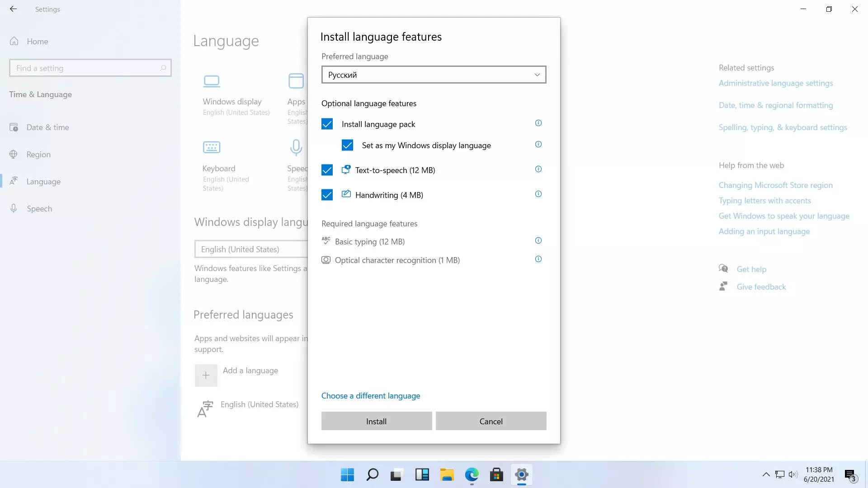
Task: Click the Install button
Action: [x=376, y=421]
